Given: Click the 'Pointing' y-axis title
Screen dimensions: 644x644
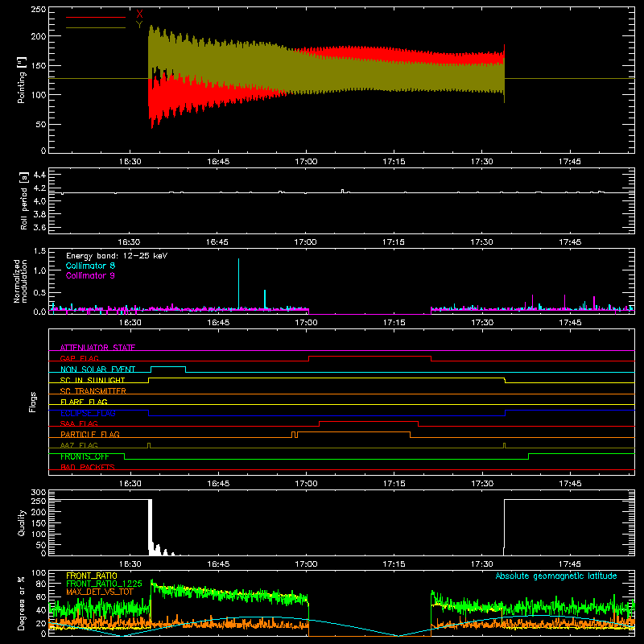Looking at the screenshot, I should point(22,80).
